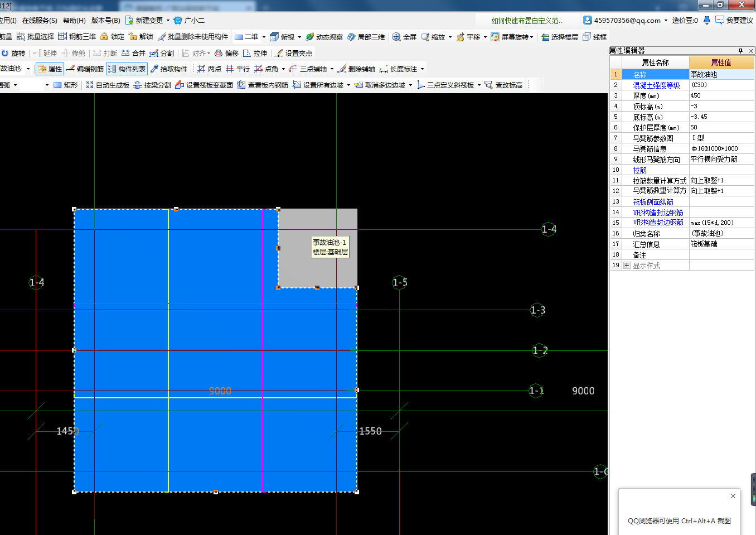Toggle the 构件列表 component list button
756x535 pixels.
coord(127,69)
